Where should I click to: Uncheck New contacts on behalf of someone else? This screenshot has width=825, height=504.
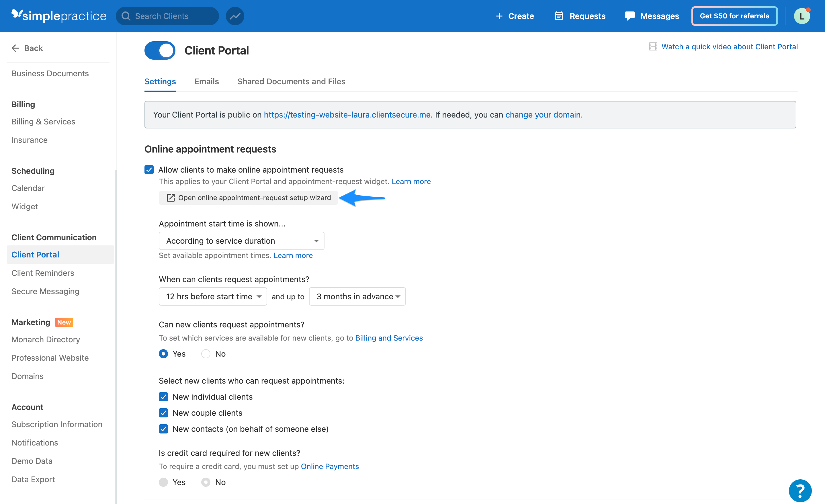[163, 429]
